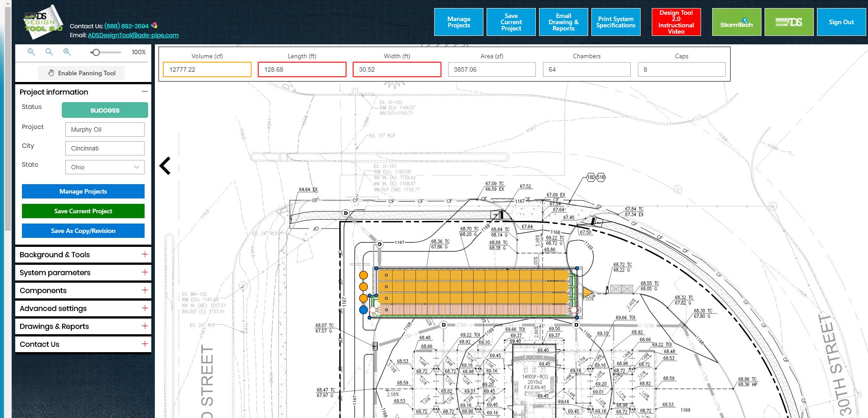Click the green Save Current Project button
868x418 pixels.
point(83,211)
